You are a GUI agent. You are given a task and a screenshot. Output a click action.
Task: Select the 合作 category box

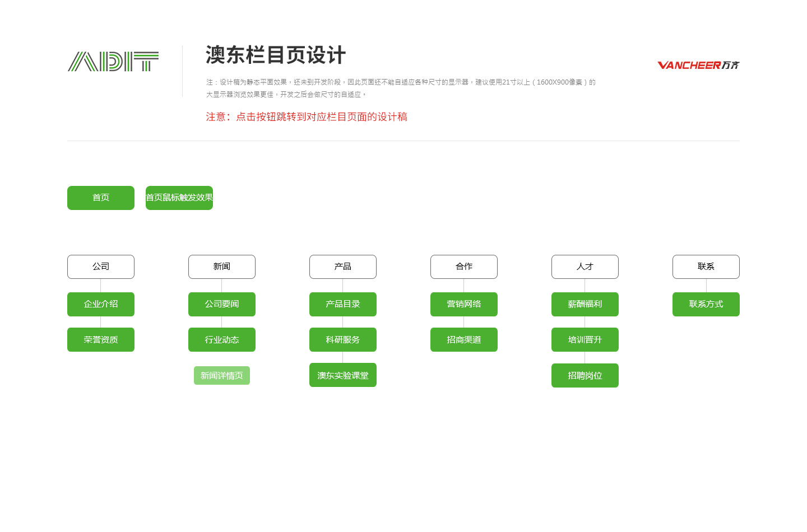[x=464, y=267]
